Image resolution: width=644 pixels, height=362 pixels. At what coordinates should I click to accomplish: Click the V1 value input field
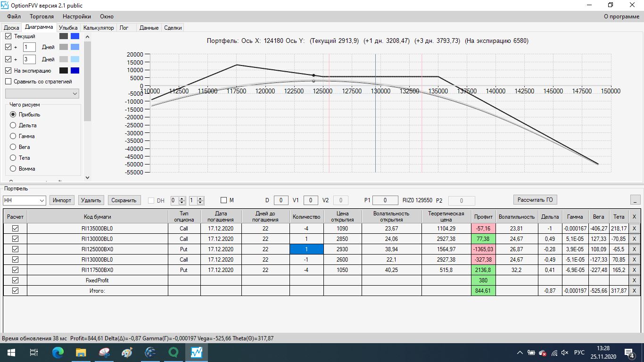pyautogui.click(x=311, y=200)
